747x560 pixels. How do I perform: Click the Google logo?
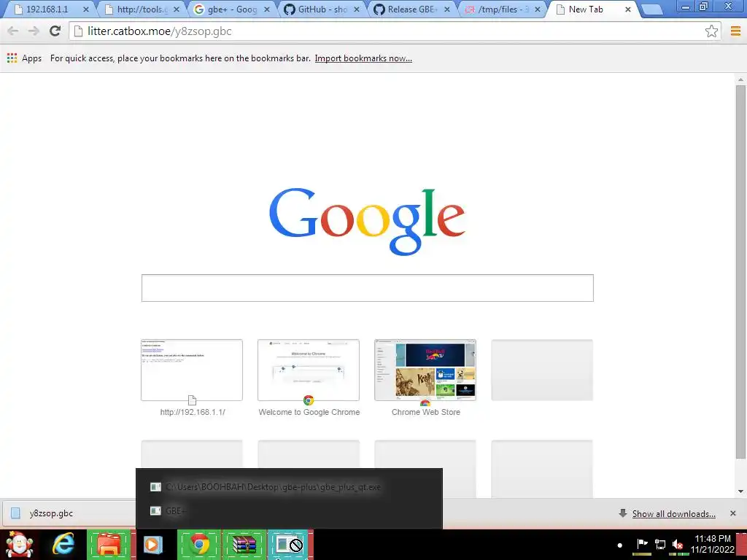(x=367, y=222)
